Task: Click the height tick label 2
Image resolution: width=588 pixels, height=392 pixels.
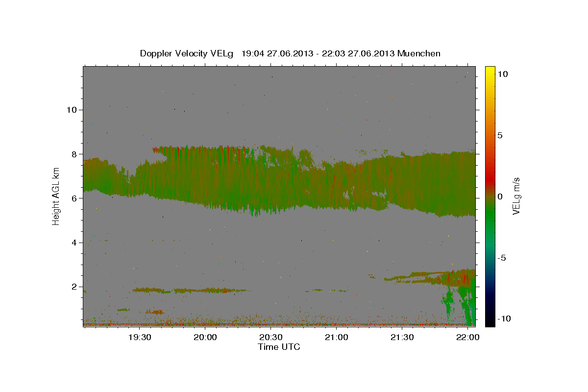Action: click(x=74, y=287)
